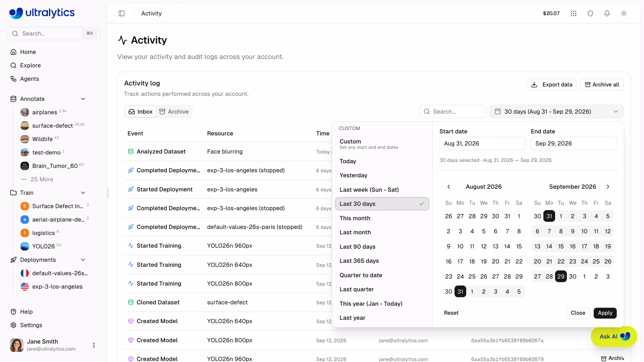This screenshot has height=362, width=644.
Task: Click Ask AI button
Action: point(614,337)
